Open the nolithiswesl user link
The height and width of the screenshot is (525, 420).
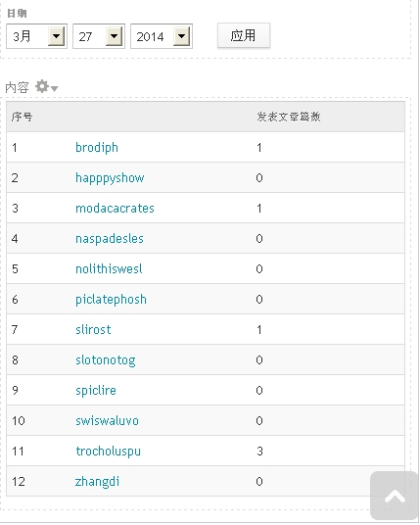coord(109,268)
